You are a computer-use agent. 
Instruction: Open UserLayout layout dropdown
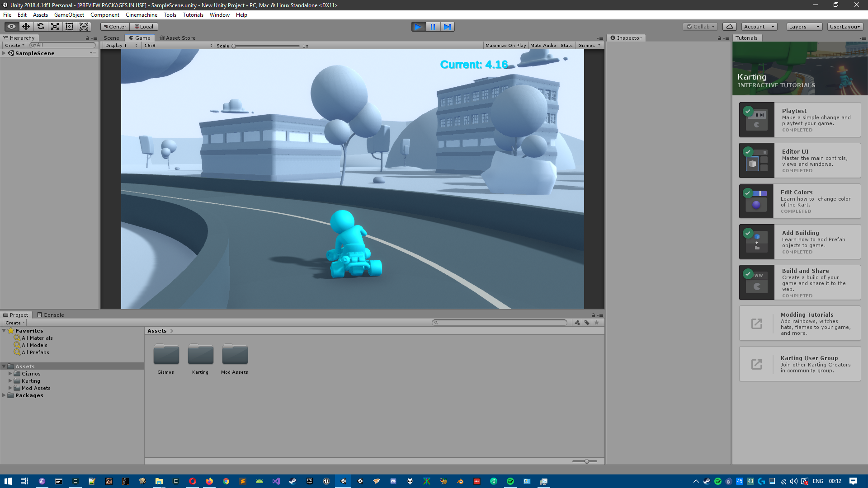(845, 27)
